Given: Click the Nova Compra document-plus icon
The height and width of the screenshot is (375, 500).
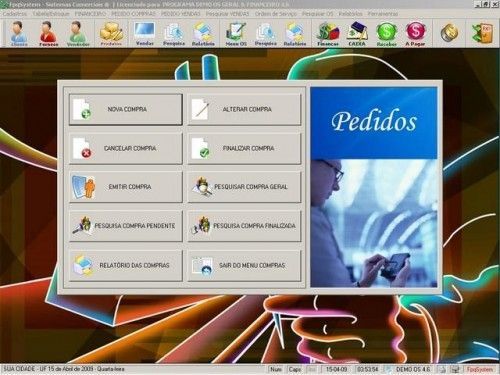Looking at the screenshot, I should pyautogui.click(x=82, y=109).
